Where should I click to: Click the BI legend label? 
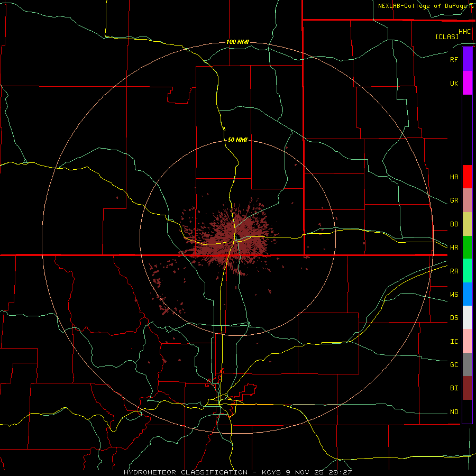pyautogui.click(x=454, y=388)
